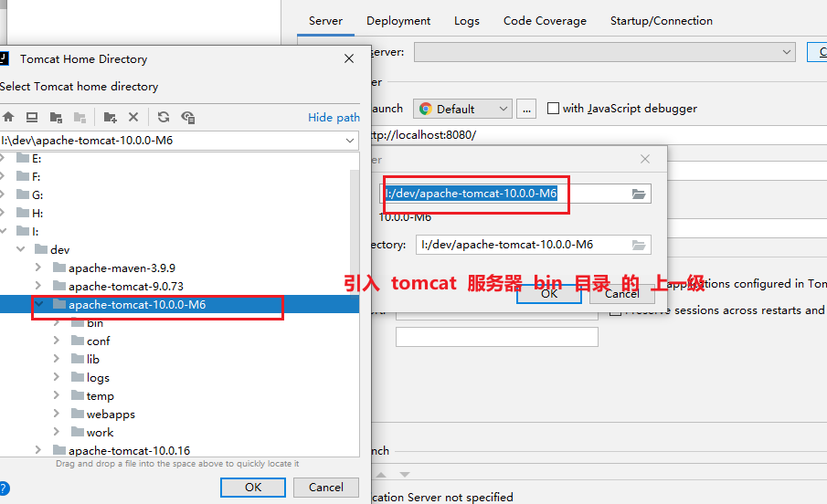The height and width of the screenshot is (504, 827).
Task: Click the Project directory toolbar icon
Action: [x=56, y=117]
